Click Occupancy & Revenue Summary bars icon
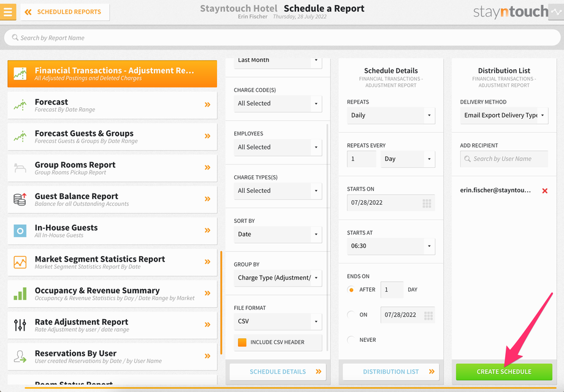This screenshot has width=564, height=392. coord(20,293)
